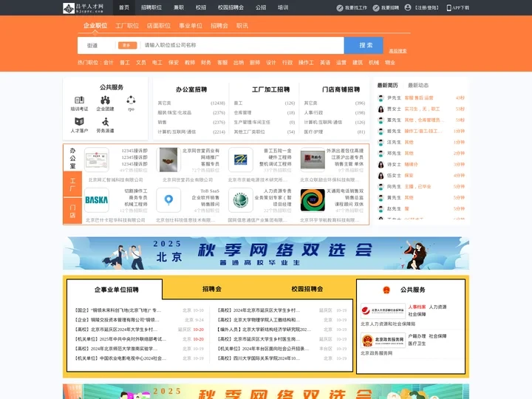Open the 校园招聘会 nav item
This screenshot has width=532, height=399.
tap(231, 7)
